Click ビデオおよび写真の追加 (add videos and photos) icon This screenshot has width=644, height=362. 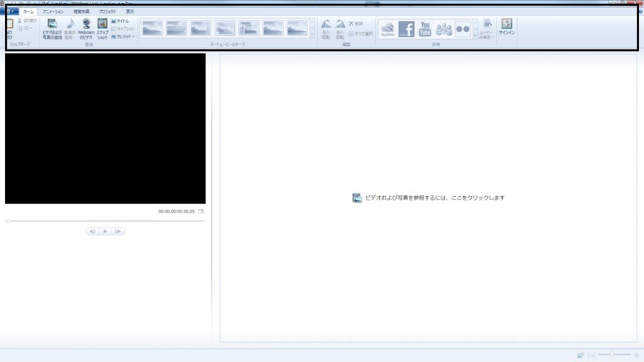(x=52, y=25)
